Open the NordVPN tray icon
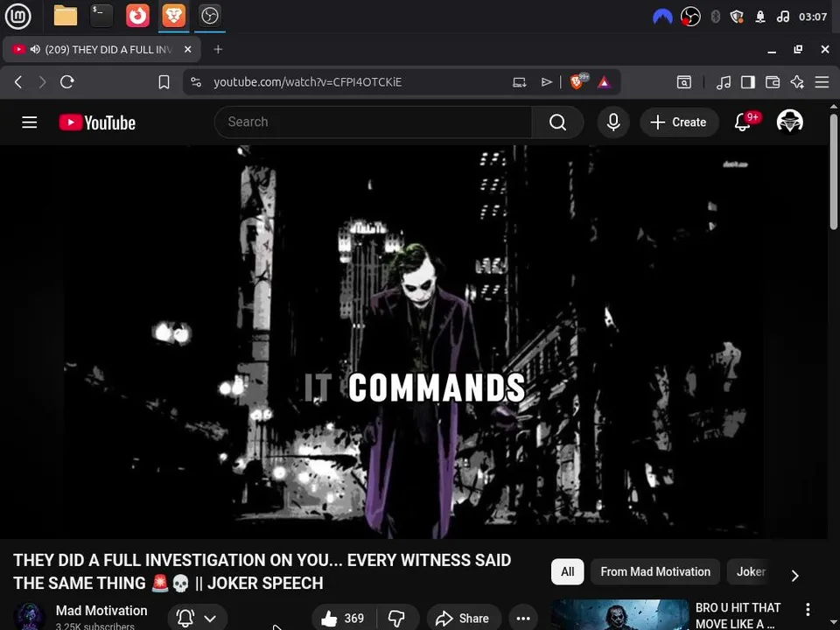Image resolution: width=840 pixels, height=630 pixels. [662, 17]
